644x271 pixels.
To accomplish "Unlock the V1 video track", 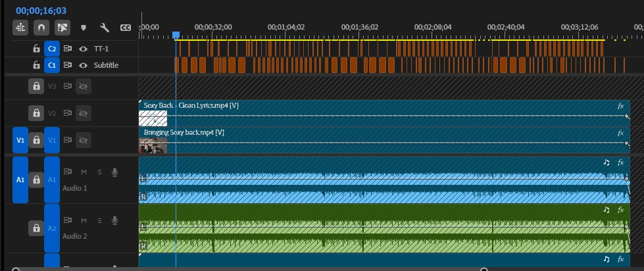I will 36,140.
